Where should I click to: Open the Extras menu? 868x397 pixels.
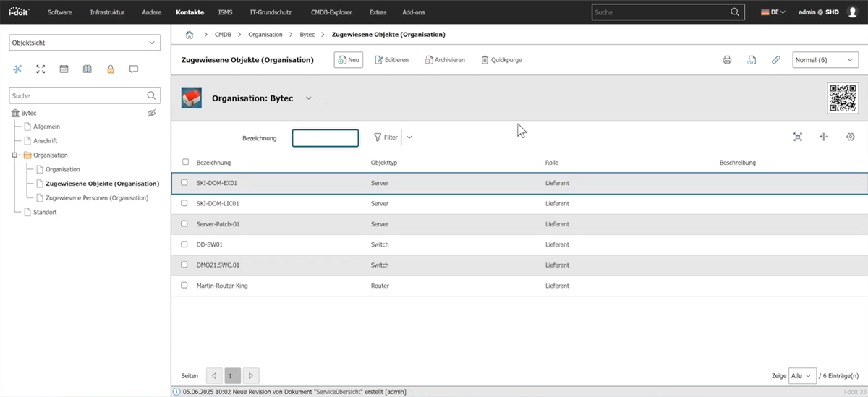pyautogui.click(x=378, y=12)
